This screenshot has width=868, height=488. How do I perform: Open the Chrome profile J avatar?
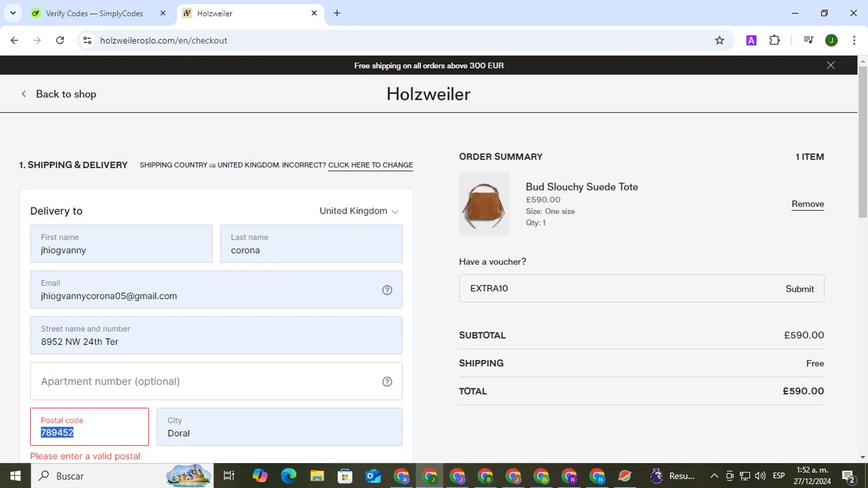click(x=832, y=41)
